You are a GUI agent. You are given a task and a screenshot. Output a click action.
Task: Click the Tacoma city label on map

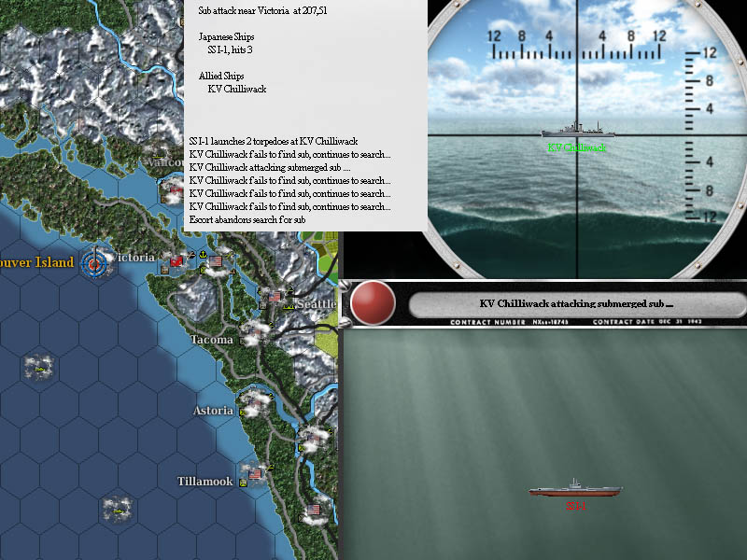[x=212, y=340]
